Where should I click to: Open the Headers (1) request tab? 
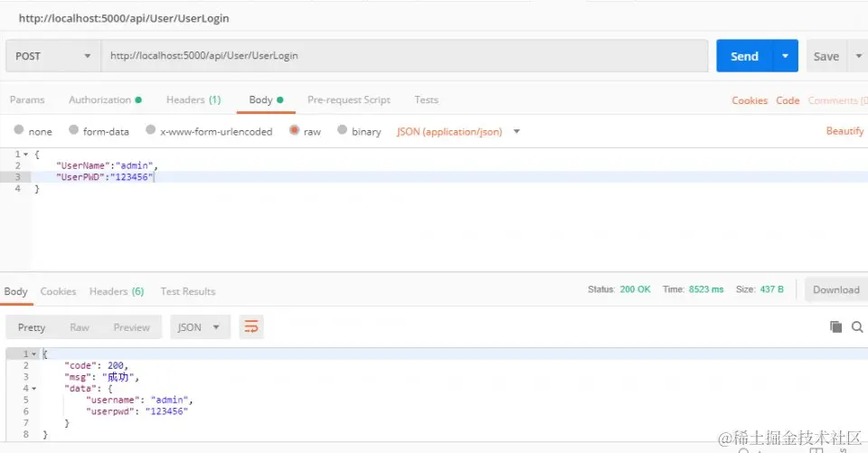pos(193,100)
